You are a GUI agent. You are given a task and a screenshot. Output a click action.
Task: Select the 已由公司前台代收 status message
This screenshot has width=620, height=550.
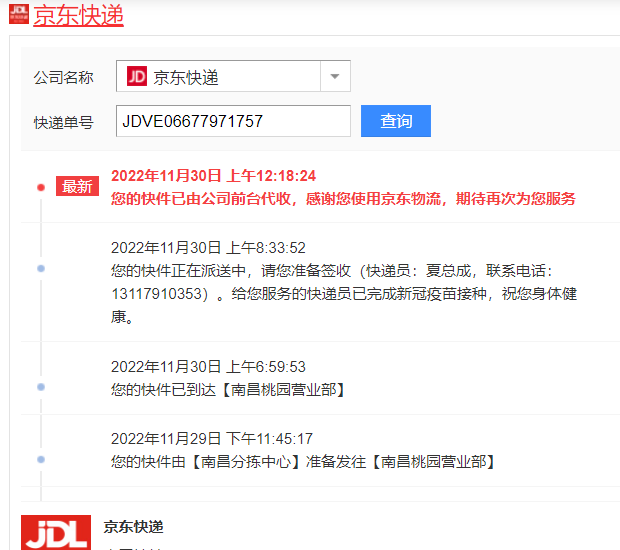pyautogui.click(x=343, y=198)
